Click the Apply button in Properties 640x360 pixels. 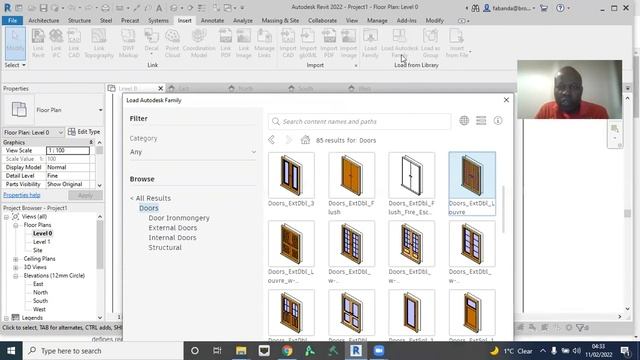(85, 196)
